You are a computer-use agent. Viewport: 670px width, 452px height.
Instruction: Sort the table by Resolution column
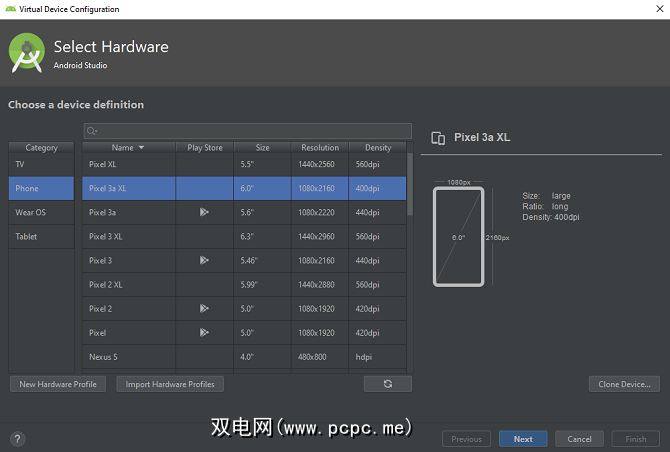click(x=320, y=148)
